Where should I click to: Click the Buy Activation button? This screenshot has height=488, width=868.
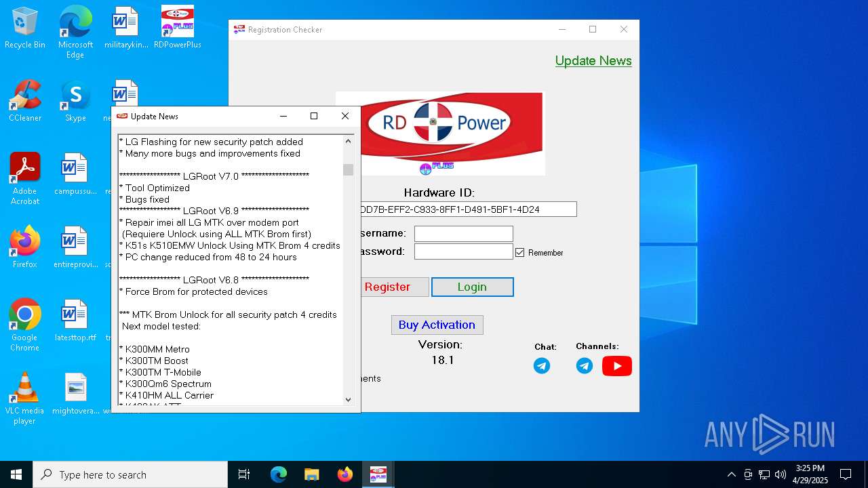click(437, 325)
